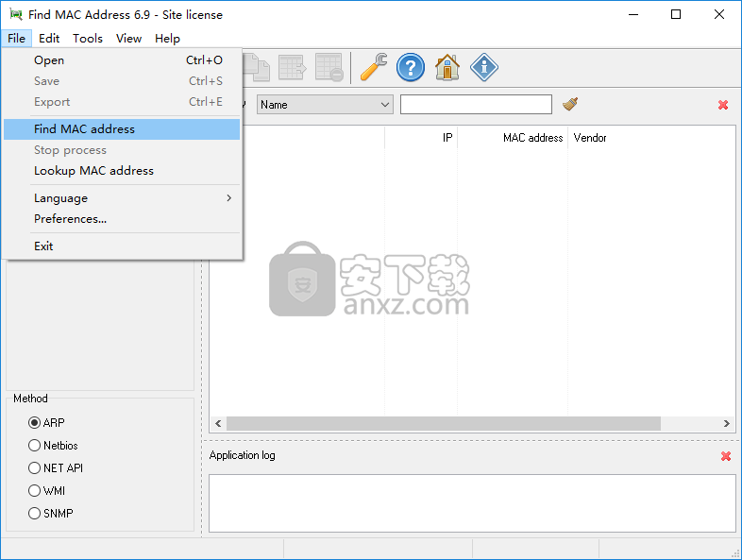Image resolution: width=742 pixels, height=560 pixels.
Task: Show the blue diamond about info icon
Action: (483, 67)
